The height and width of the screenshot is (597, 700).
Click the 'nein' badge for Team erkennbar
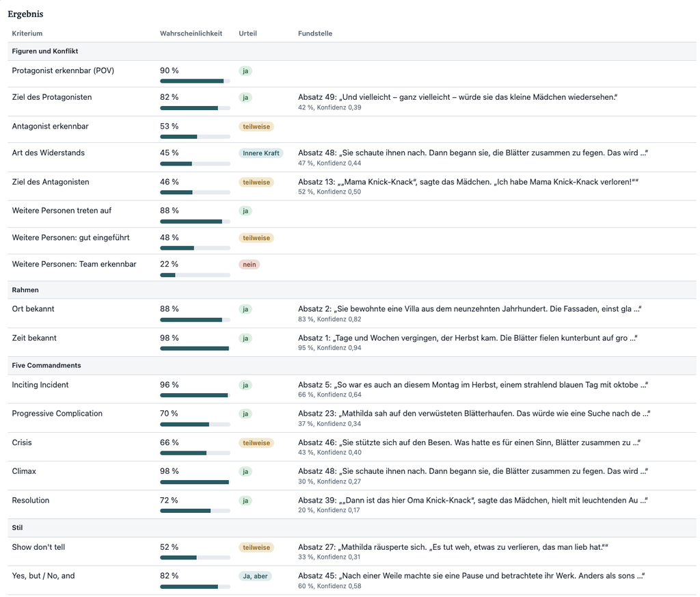pyautogui.click(x=249, y=265)
